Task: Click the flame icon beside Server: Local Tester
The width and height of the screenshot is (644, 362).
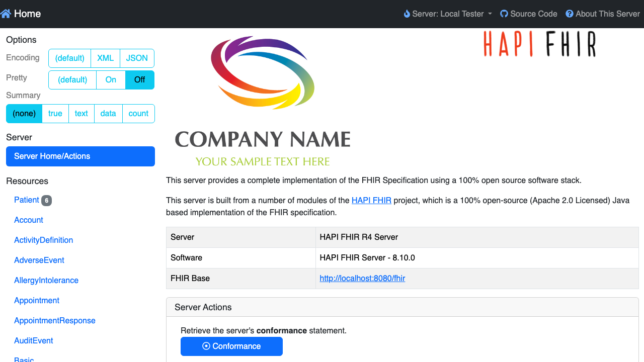Action: click(x=407, y=14)
